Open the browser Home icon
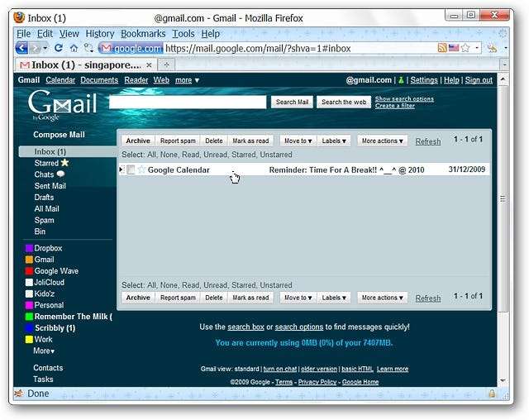The width and height of the screenshot is (529, 420). (74, 48)
